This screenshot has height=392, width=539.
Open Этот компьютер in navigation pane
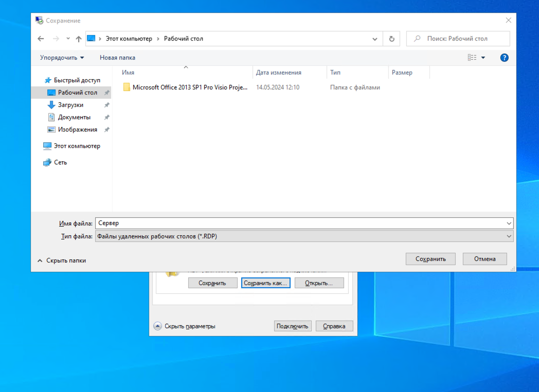click(77, 146)
